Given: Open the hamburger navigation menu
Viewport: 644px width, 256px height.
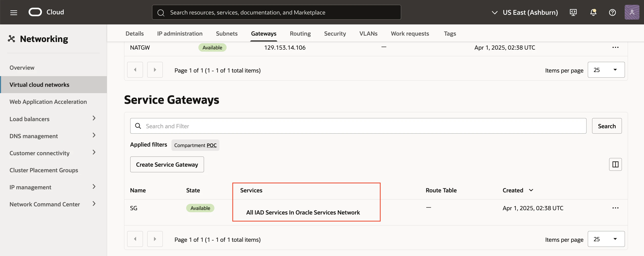Looking at the screenshot, I should pyautogui.click(x=14, y=12).
